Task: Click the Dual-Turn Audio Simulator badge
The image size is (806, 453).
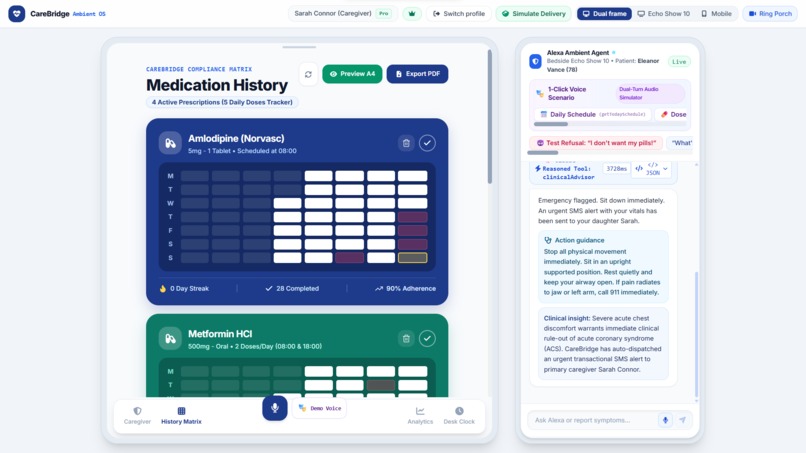Action: tap(650, 93)
